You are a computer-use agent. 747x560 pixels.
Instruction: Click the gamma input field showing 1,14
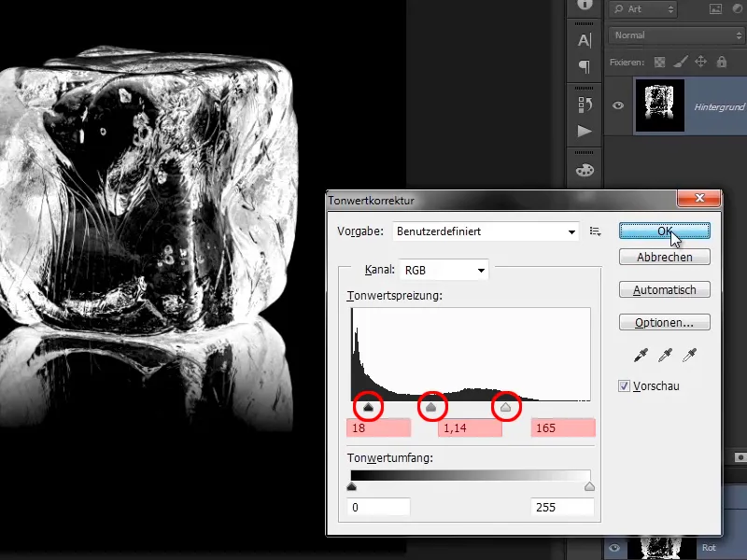coord(471,428)
